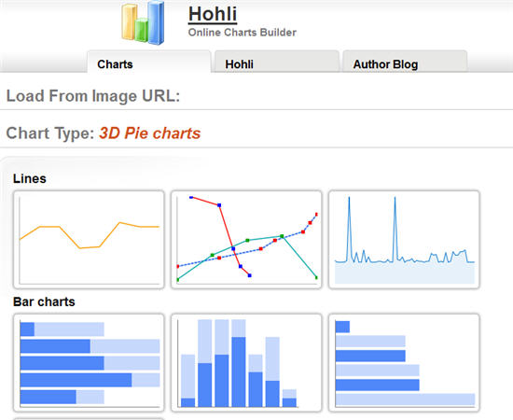This screenshot has height=420, width=513.
Task: Click the Hohli bar chart logo
Action: coord(143,22)
